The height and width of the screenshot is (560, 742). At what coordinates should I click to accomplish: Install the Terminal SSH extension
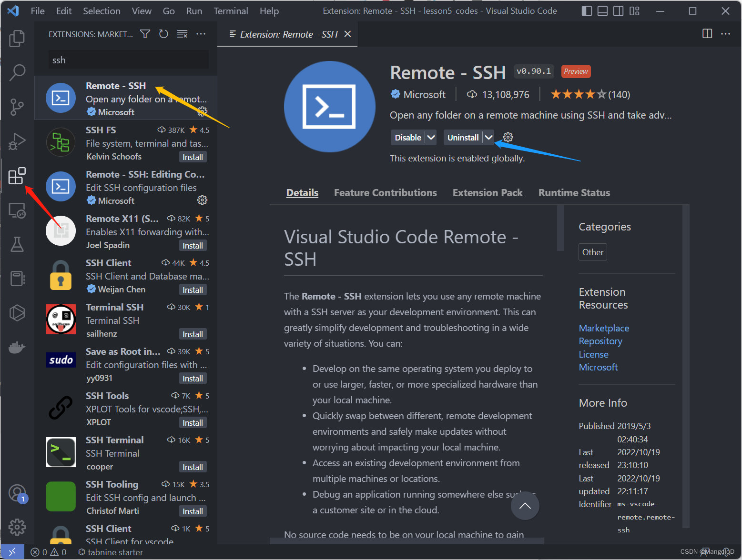(x=193, y=334)
